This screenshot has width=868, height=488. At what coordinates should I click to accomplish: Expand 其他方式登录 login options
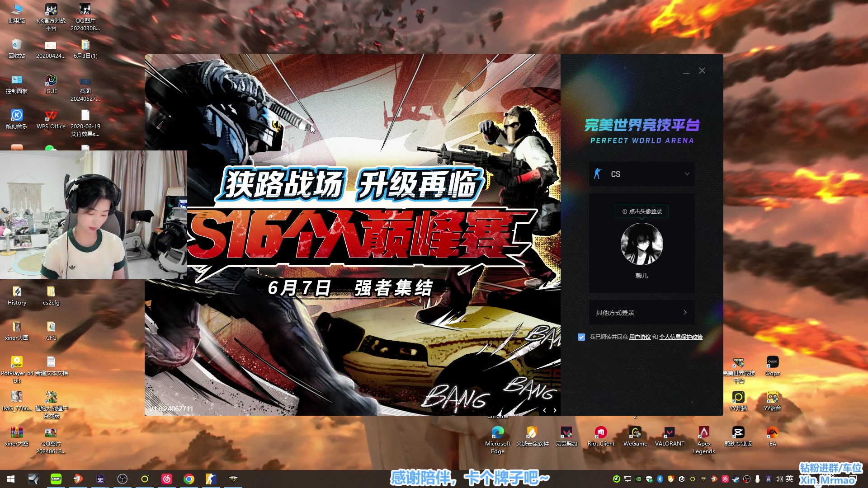click(642, 312)
